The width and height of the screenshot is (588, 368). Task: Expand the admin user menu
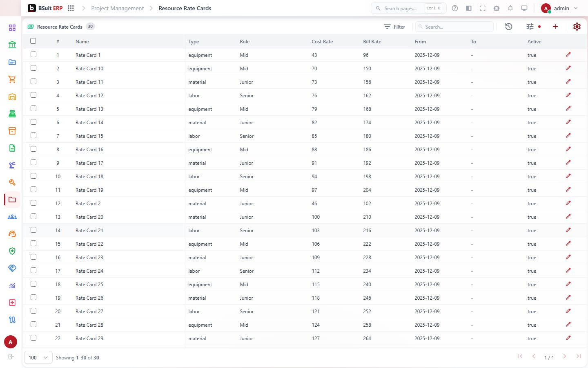click(559, 8)
